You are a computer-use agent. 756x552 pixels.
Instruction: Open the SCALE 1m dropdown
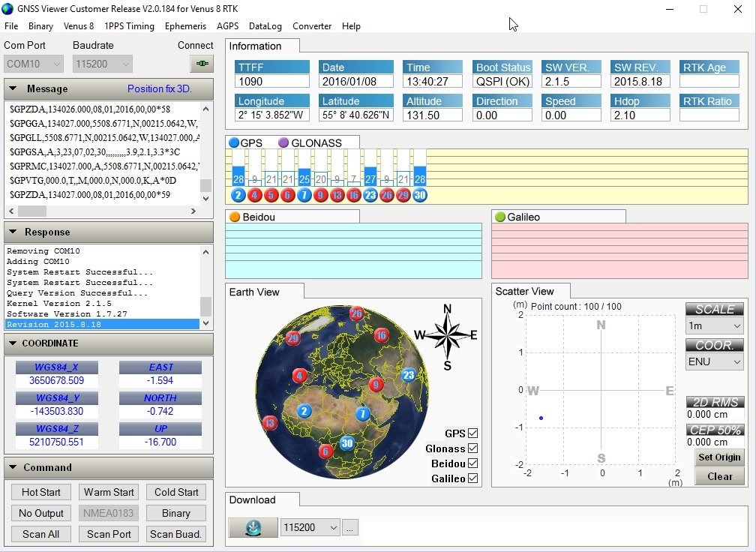tap(714, 326)
